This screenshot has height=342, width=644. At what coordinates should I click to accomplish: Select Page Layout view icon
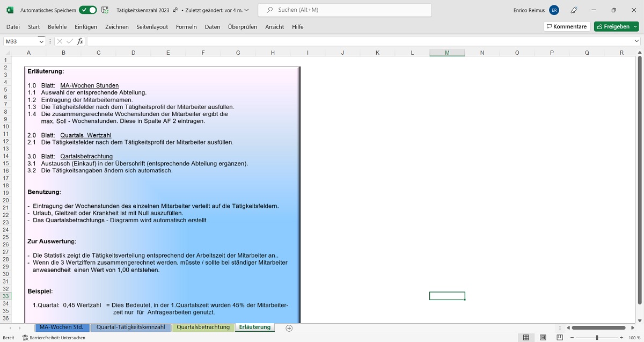click(x=543, y=338)
